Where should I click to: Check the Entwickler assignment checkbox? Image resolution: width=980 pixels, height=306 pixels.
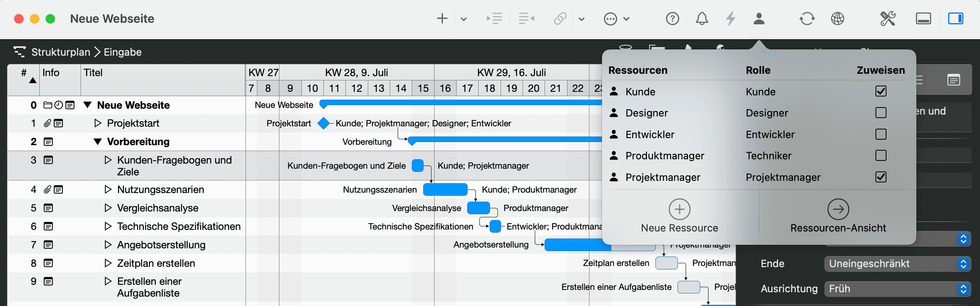(x=881, y=134)
